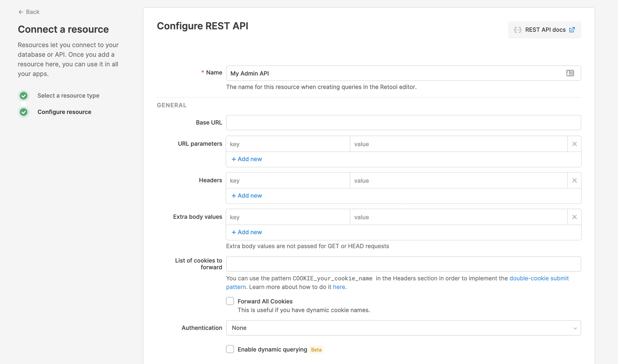The width and height of the screenshot is (618, 364).
Task: Click Extra body values key field
Action: (288, 217)
